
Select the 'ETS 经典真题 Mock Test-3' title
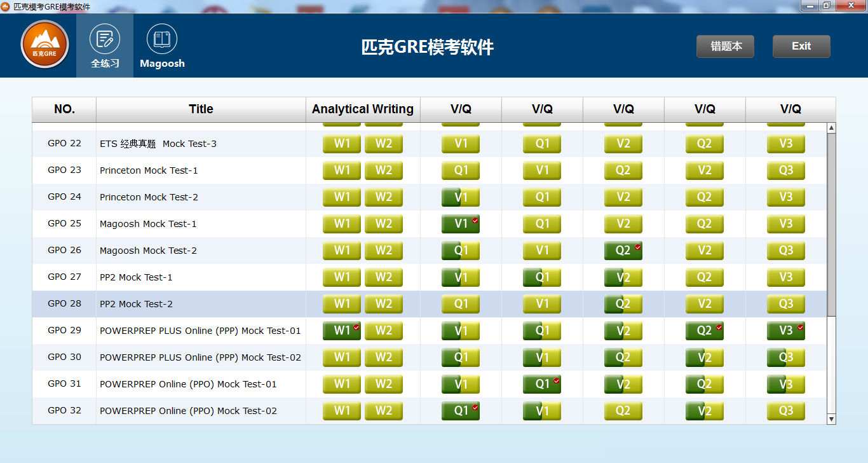pos(158,144)
